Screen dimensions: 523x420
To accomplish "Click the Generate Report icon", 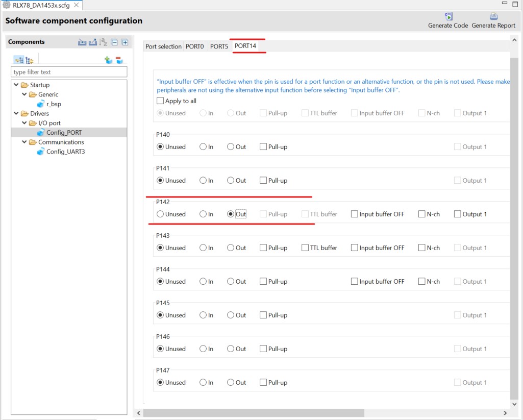I will [x=493, y=16].
